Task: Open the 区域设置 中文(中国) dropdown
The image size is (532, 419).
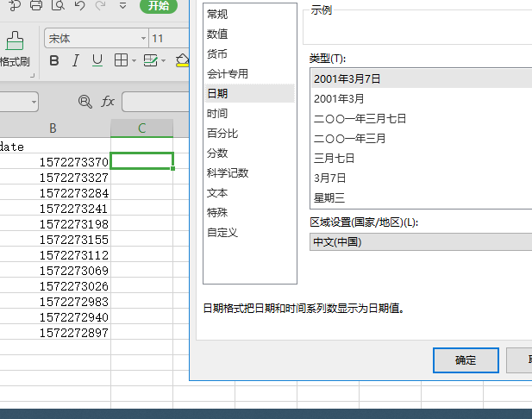Action: tap(420, 241)
